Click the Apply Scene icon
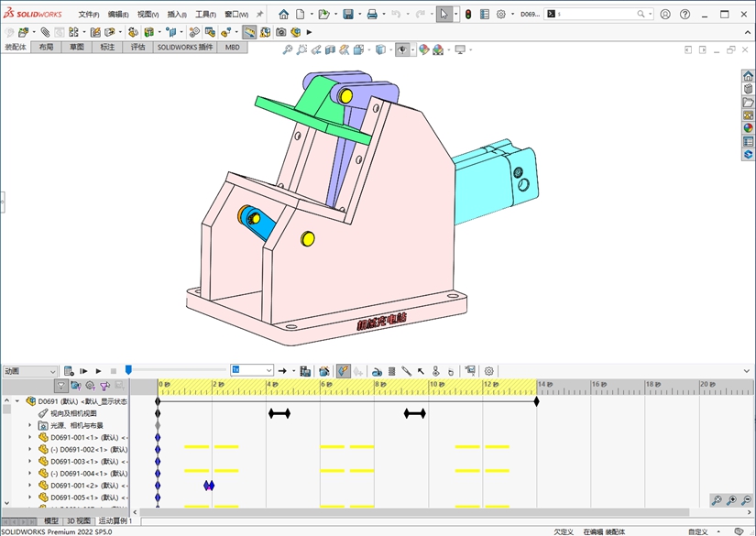 click(438, 49)
